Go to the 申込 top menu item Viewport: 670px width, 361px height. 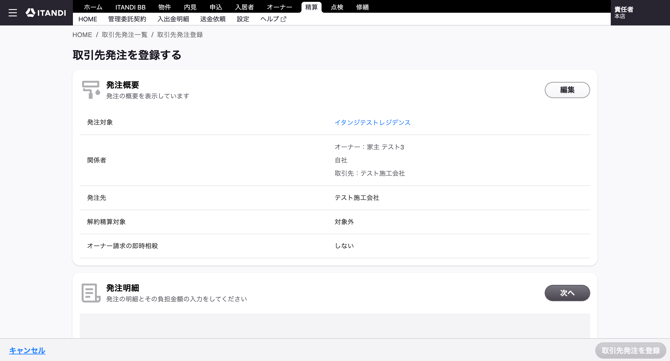[x=216, y=7]
